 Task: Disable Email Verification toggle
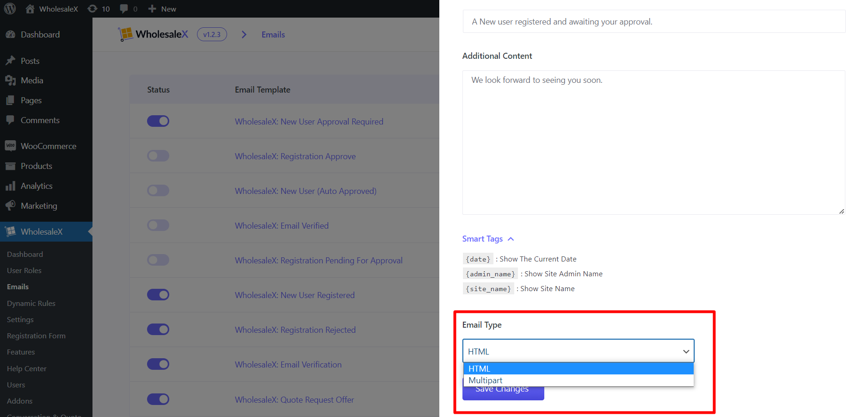(158, 364)
